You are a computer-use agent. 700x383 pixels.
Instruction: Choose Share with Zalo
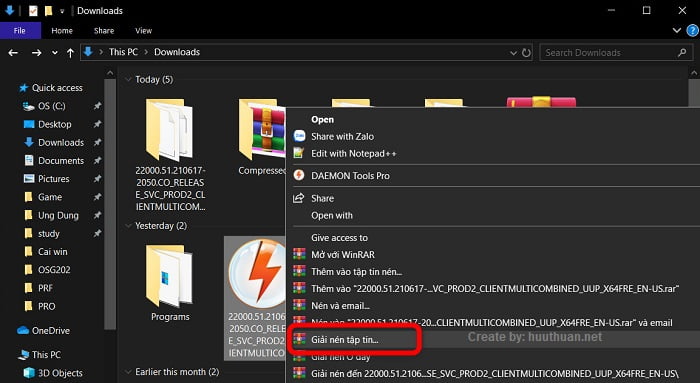[x=342, y=137]
